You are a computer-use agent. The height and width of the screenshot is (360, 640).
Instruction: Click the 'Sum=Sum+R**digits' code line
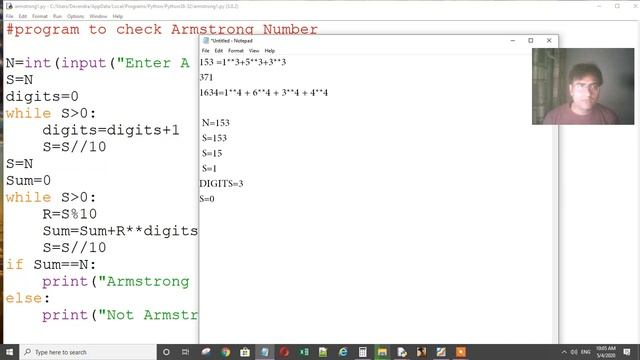(120, 231)
